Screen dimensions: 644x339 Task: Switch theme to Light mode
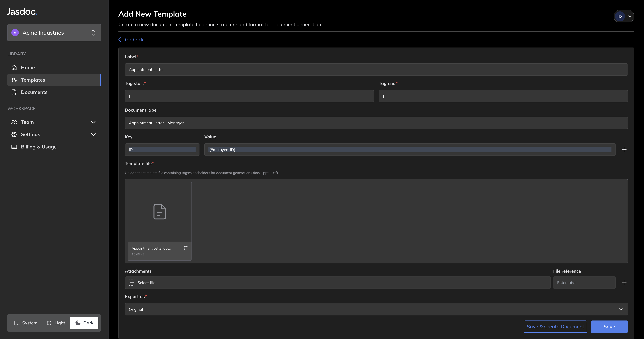56,323
